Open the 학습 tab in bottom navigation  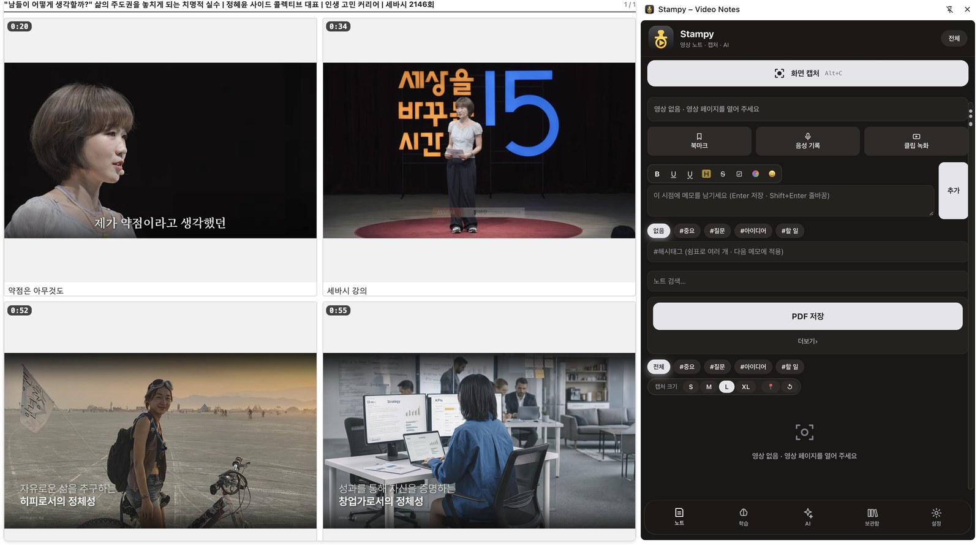(743, 517)
